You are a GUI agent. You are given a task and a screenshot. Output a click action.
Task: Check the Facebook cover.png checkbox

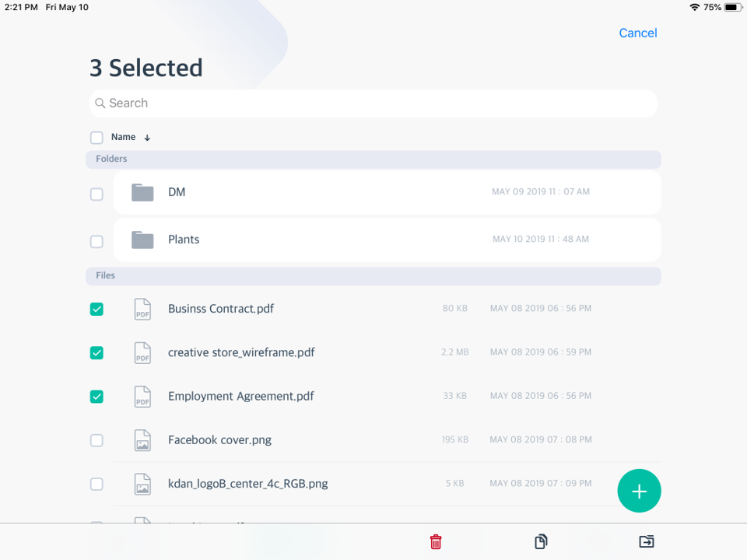pyautogui.click(x=96, y=440)
